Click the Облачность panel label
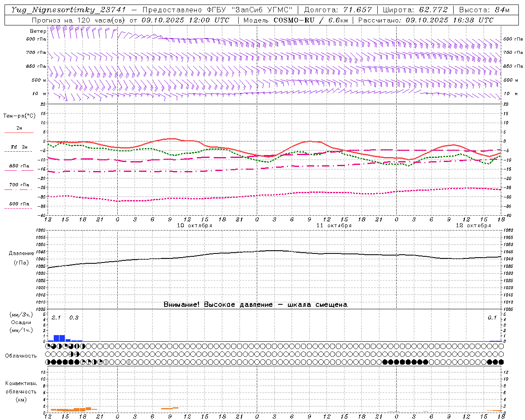The height and width of the screenshot is (420, 525). 21,356
